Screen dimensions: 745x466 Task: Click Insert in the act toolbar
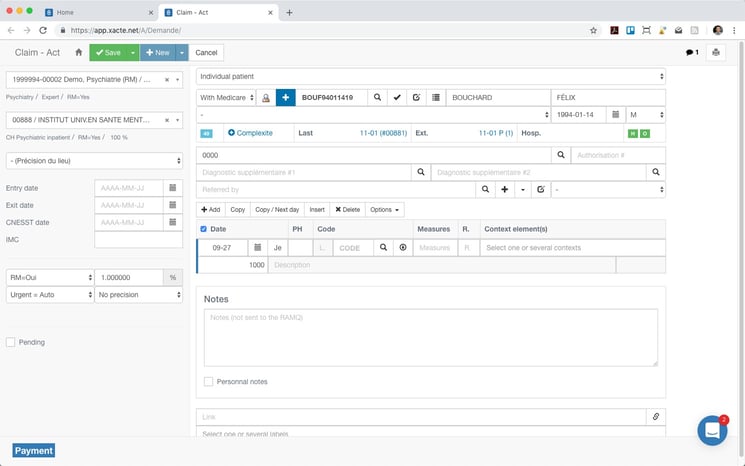317,209
